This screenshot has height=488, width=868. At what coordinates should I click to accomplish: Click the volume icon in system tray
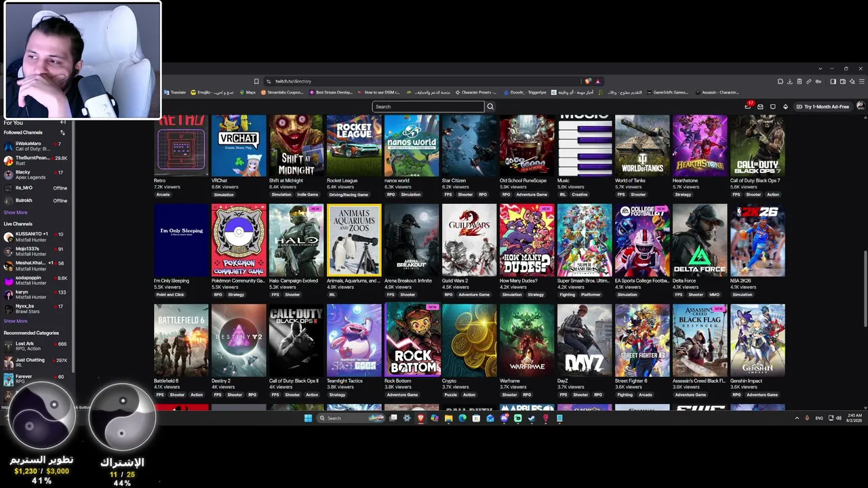point(839,418)
